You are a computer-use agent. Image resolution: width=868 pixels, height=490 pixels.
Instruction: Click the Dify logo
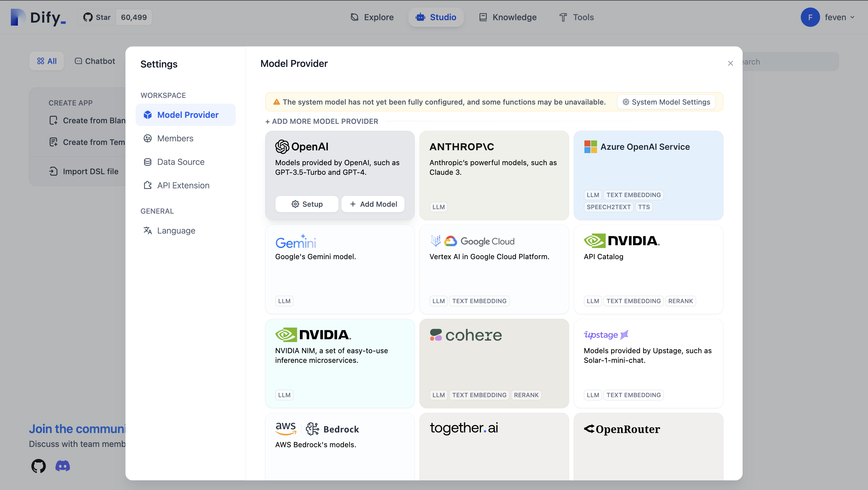38,17
